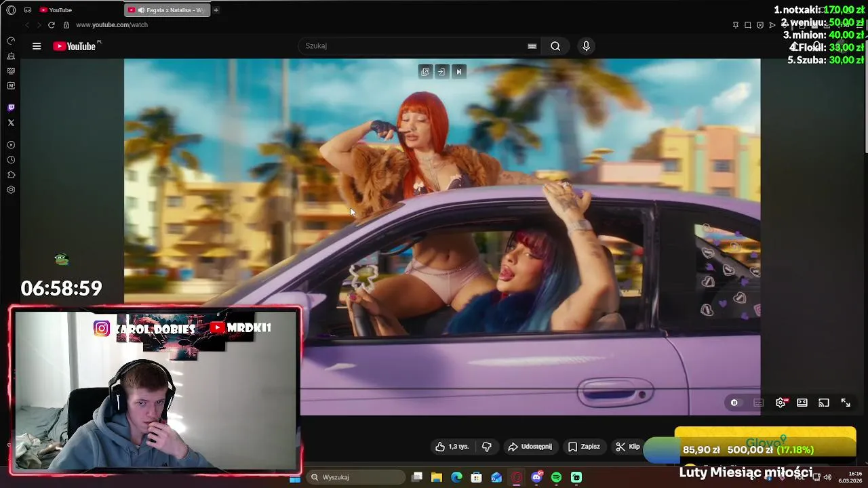868x488 pixels.
Task: Create a clip with the Klip button
Action: coord(627,447)
